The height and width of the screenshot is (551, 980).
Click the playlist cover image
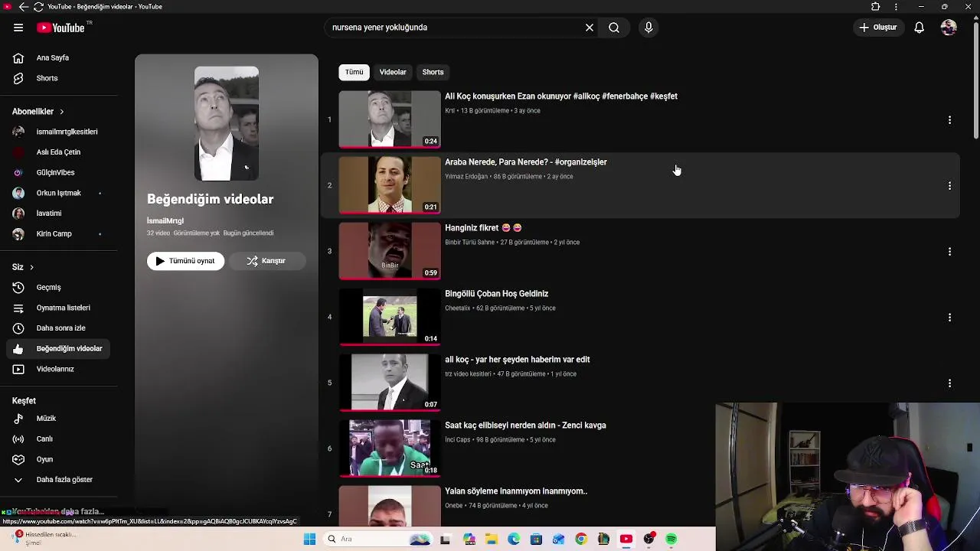227,123
